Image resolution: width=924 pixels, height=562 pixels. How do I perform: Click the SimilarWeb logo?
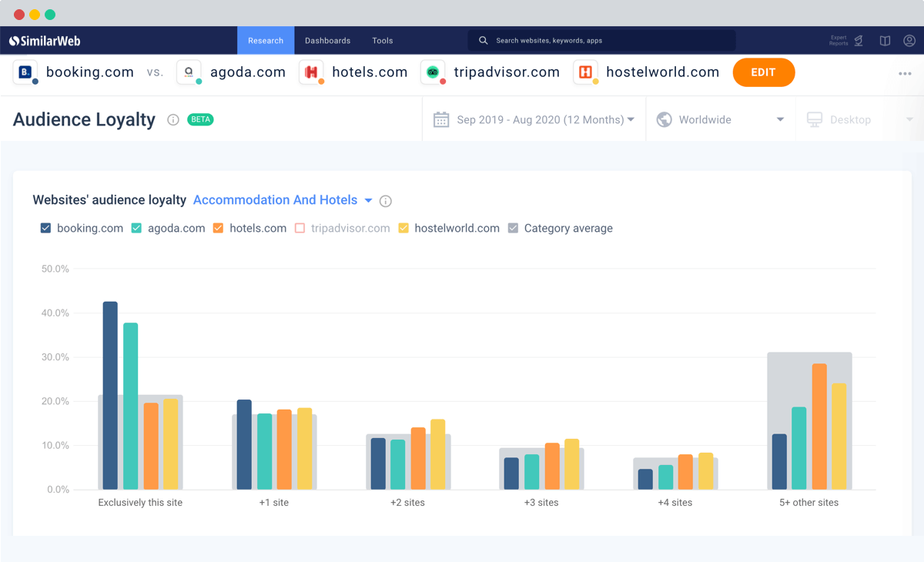tap(45, 41)
